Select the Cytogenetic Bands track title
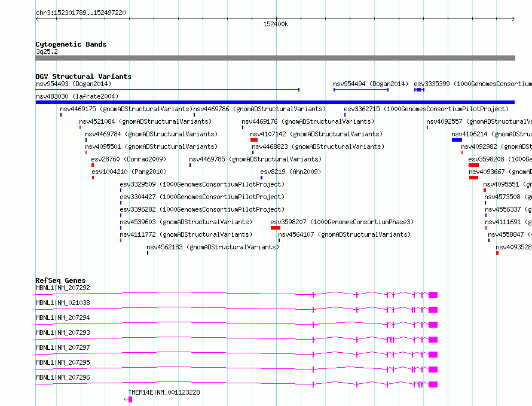Image resolution: width=532 pixels, height=406 pixels. [x=71, y=44]
